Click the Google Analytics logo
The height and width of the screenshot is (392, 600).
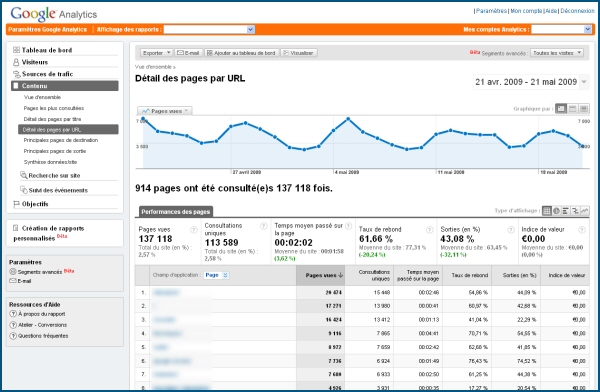pos(54,14)
